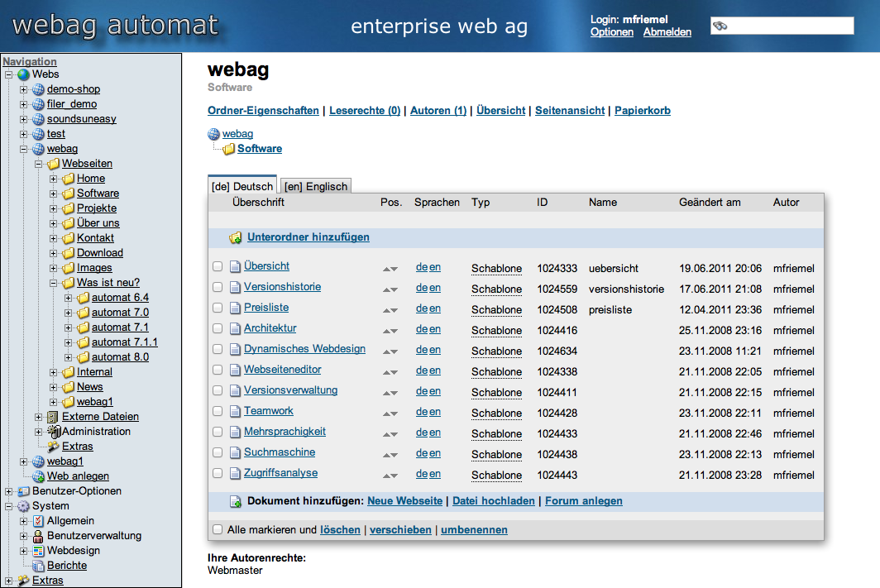The width and height of the screenshot is (880, 588).
Task: Check the Dynamisches Webdesign checkbox
Action: (218, 350)
